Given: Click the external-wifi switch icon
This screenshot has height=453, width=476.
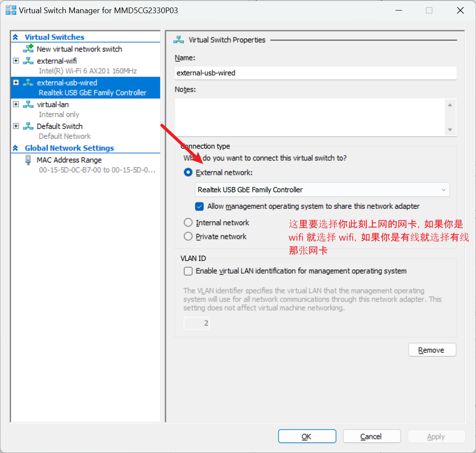Looking at the screenshot, I should tap(28, 61).
